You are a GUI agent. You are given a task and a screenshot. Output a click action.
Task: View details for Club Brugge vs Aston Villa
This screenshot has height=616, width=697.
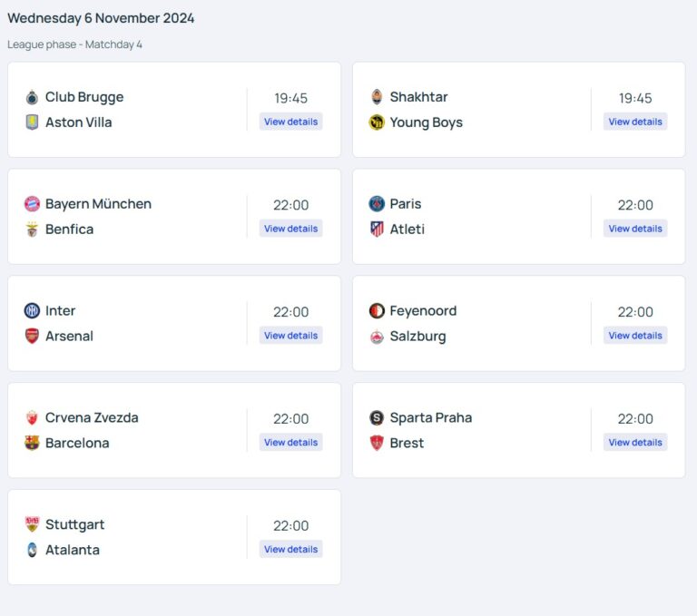click(x=290, y=122)
